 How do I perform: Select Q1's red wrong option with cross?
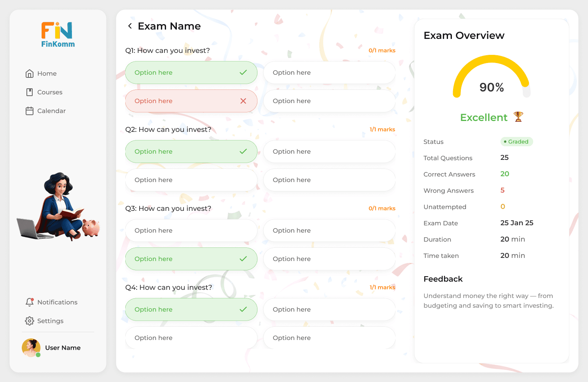point(191,101)
